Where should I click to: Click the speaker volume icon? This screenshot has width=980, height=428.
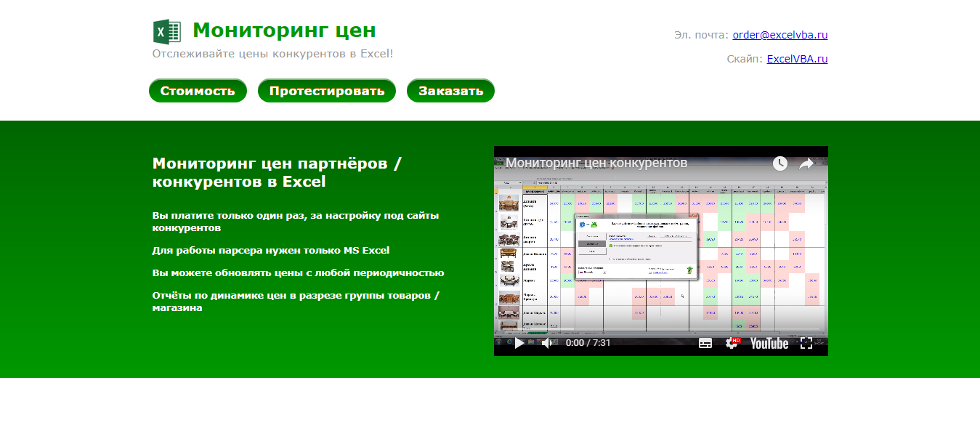(x=546, y=343)
